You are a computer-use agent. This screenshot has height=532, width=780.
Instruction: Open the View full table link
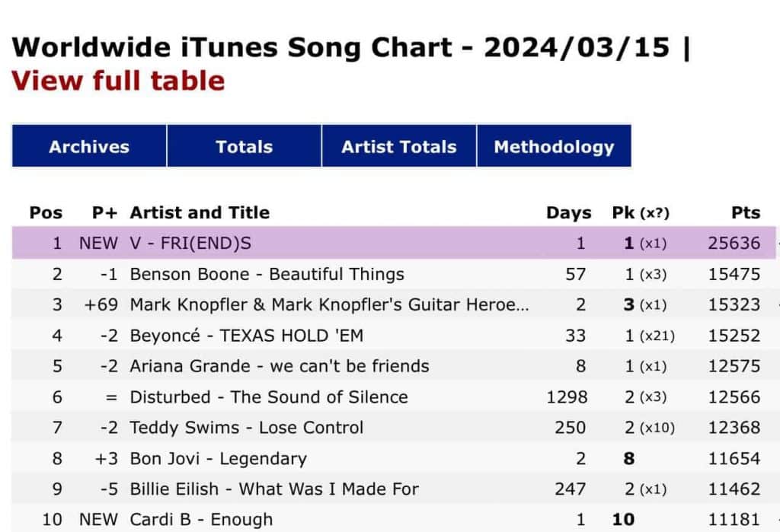click(118, 81)
